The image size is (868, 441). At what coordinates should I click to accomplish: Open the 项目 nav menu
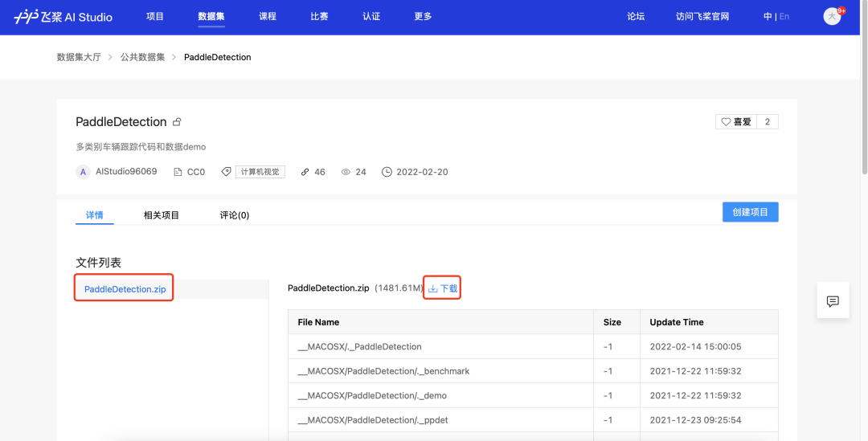(155, 17)
